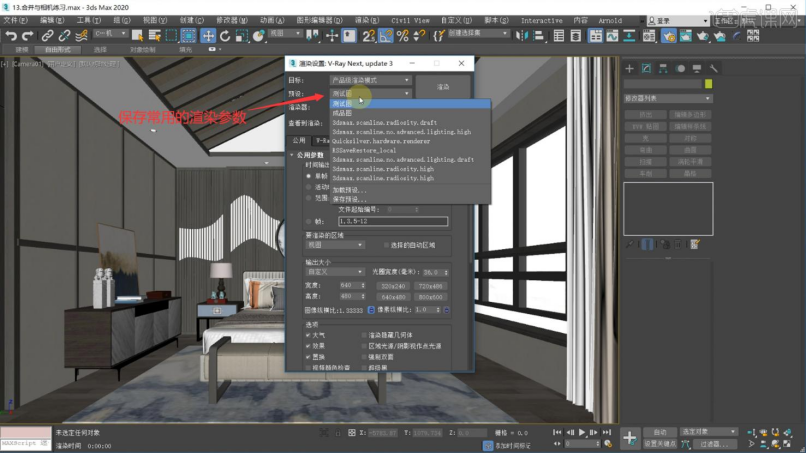Select the Link tool chain icon

[47, 35]
